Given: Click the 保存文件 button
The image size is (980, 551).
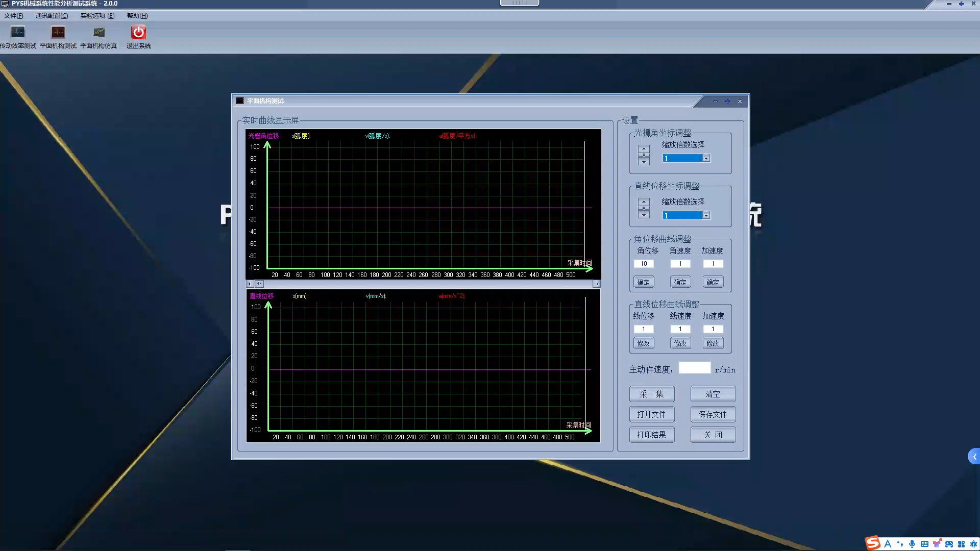Looking at the screenshot, I should click(713, 414).
